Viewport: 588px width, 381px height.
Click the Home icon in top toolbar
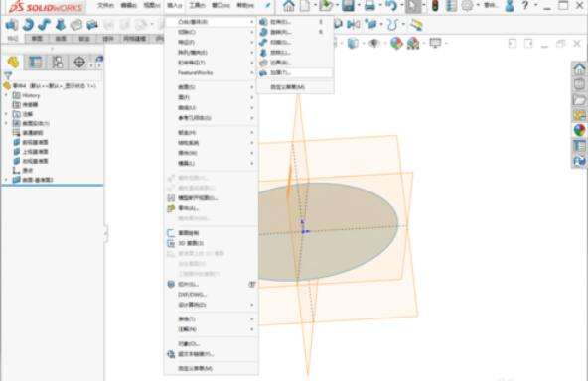[x=288, y=6]
